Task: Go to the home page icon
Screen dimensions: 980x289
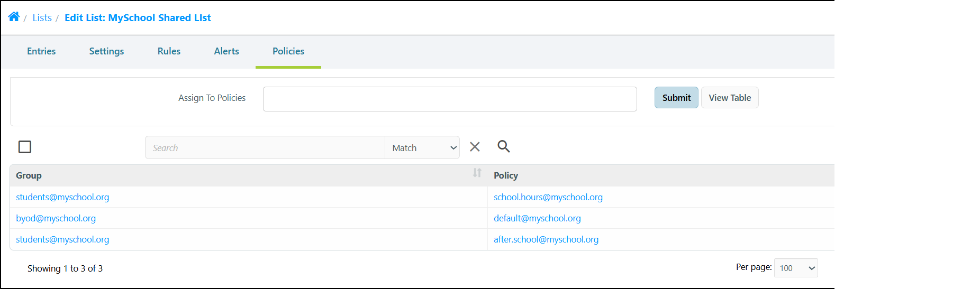Action: point(14,16)
